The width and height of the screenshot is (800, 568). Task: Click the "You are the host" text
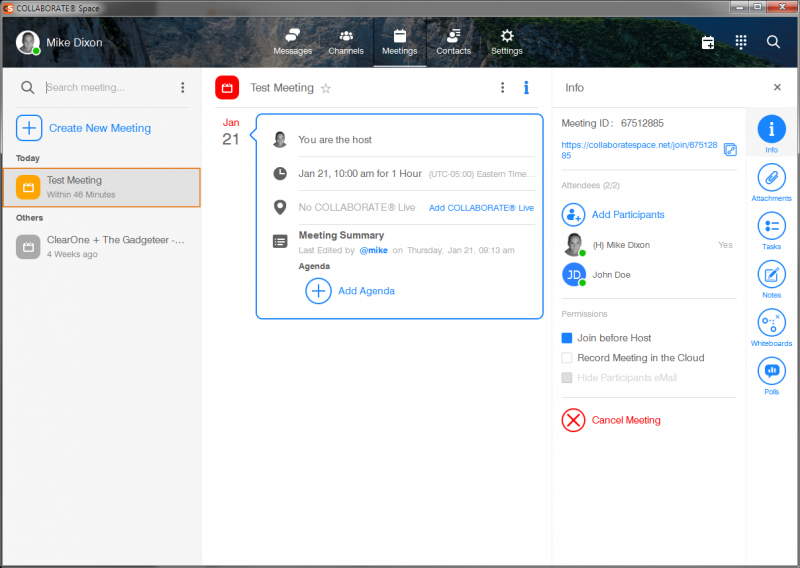pyautogui.click(x=335, y=139)
